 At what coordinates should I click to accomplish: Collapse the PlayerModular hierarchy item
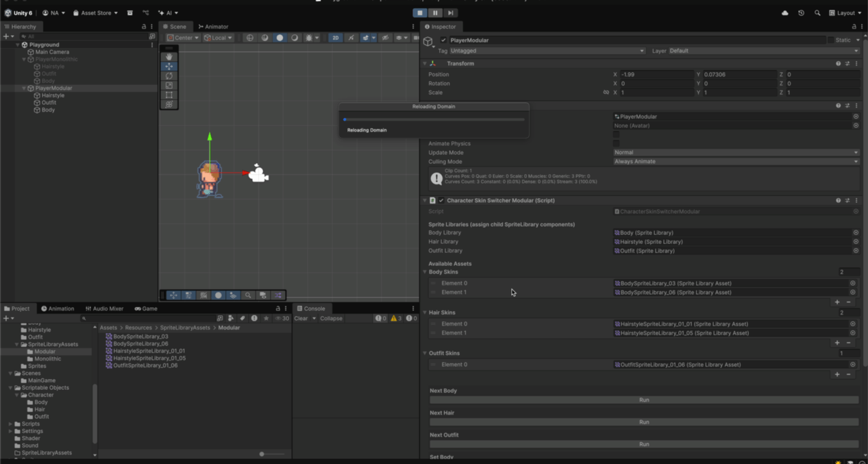point(24,88)
